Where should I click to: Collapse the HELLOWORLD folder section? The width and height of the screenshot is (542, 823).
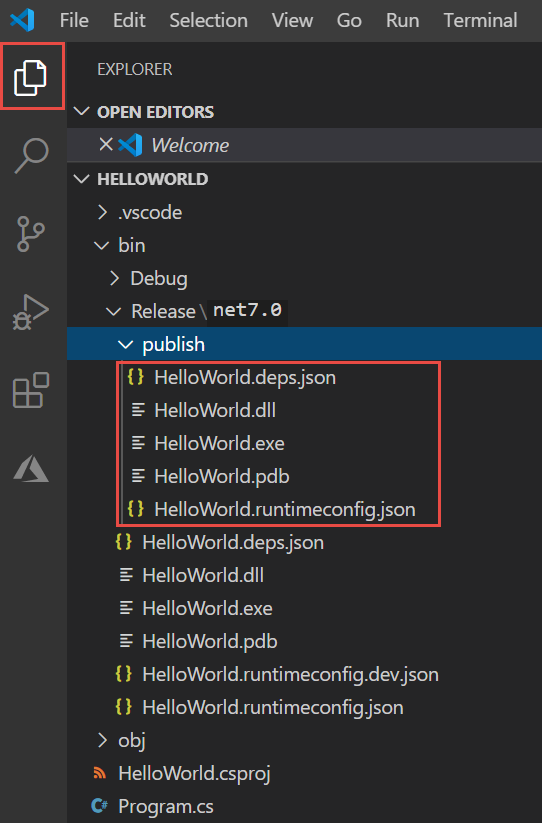82,179
